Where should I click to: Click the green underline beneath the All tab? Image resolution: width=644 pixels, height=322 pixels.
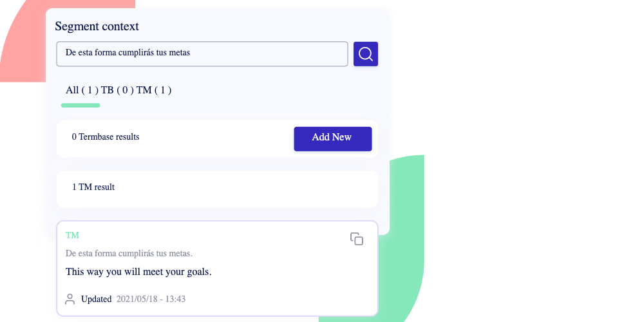[x=80, y=106]
